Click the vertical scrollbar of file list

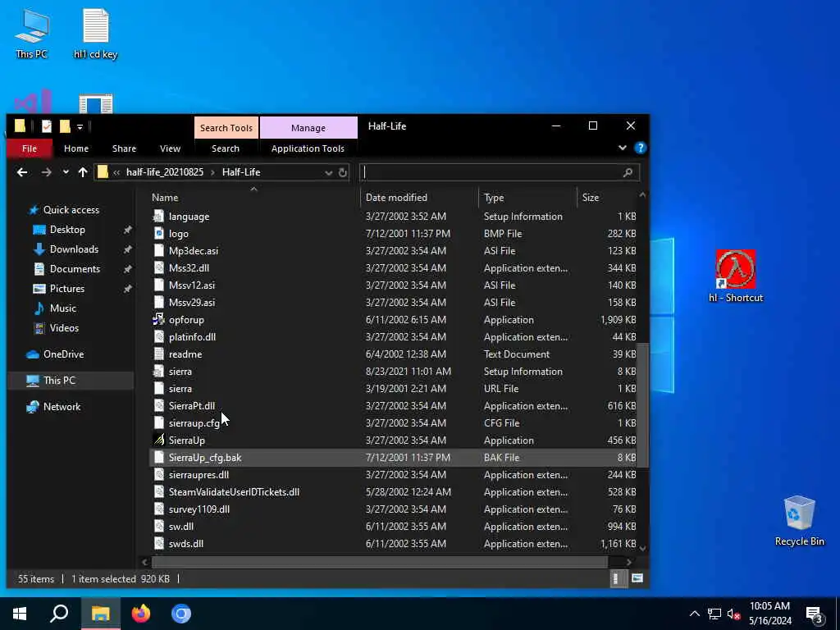[x=642, y=405]
